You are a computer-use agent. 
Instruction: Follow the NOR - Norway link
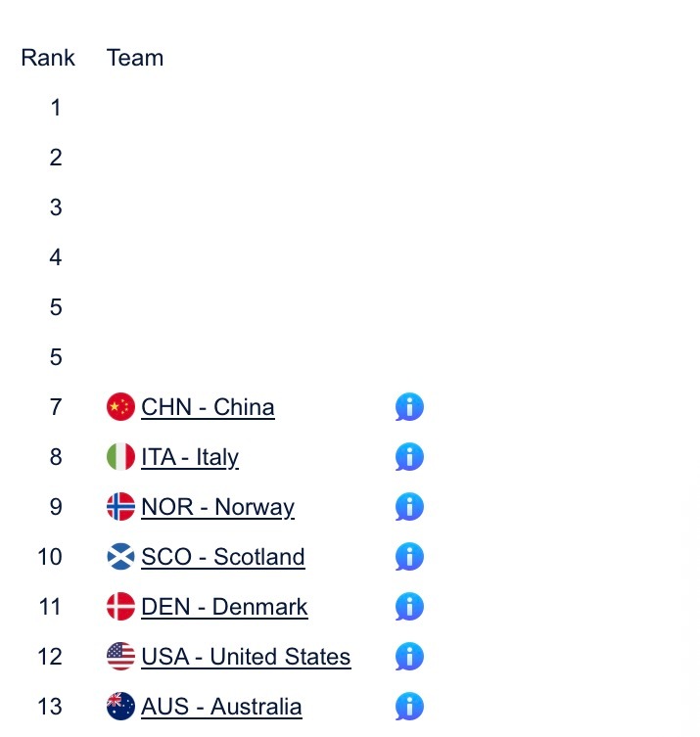tap(217, 507)
